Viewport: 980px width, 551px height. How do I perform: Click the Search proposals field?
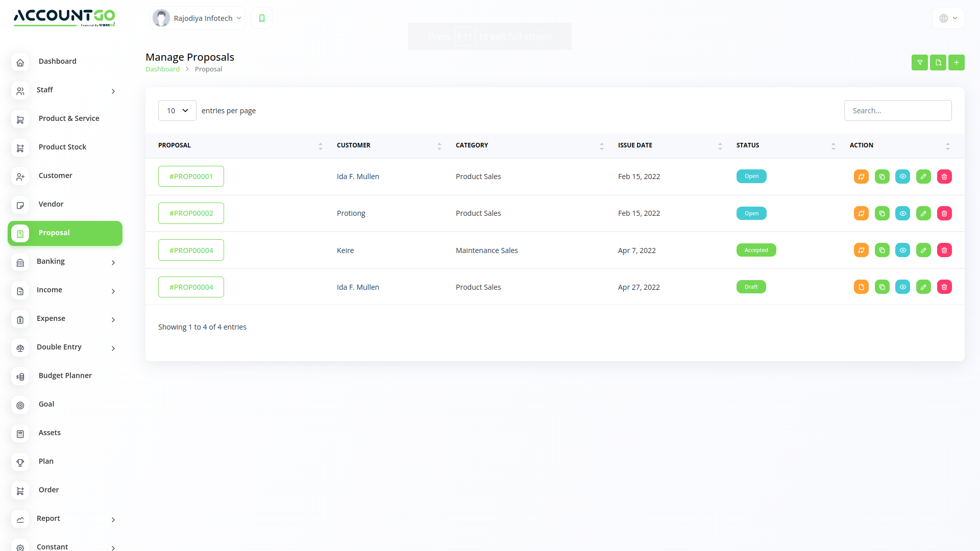[898, 110]
